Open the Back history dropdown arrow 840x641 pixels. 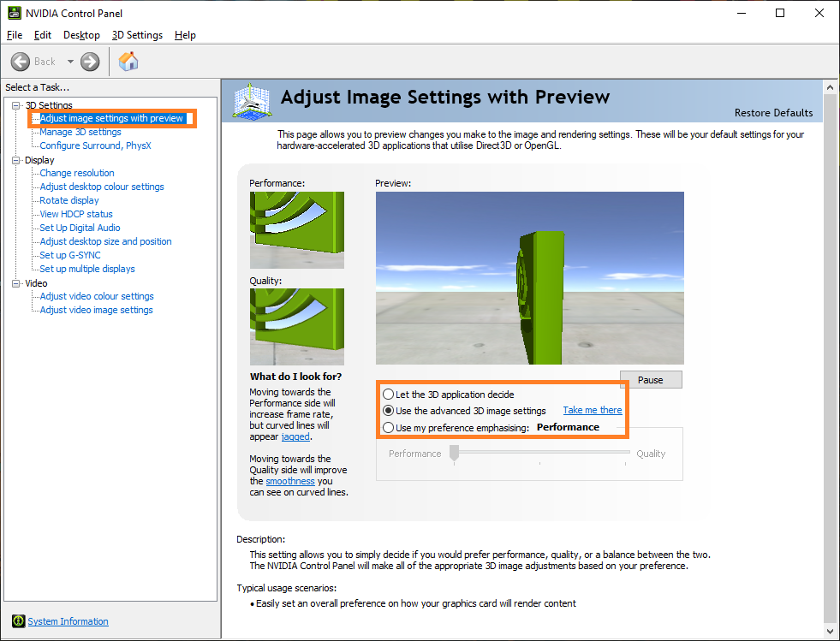[x=70, y=62]
